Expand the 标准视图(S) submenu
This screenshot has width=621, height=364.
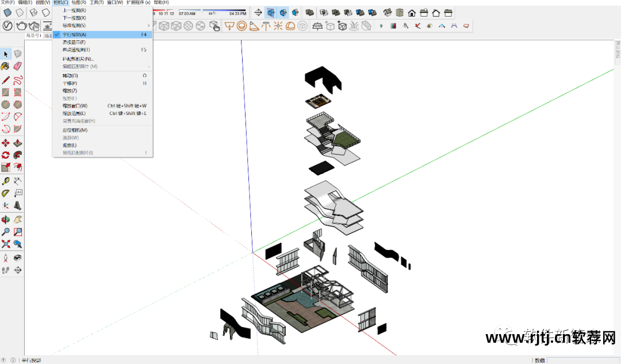[x=102, y=25]
